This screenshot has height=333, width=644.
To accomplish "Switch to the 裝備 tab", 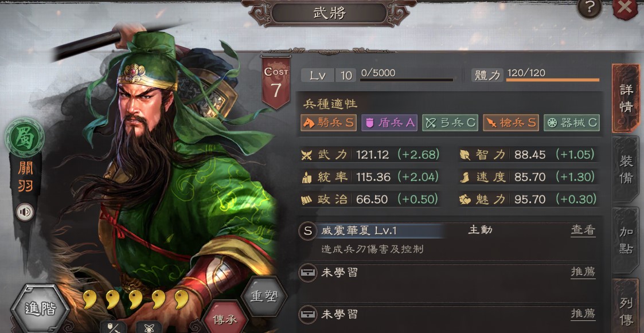I will point(626,169).
